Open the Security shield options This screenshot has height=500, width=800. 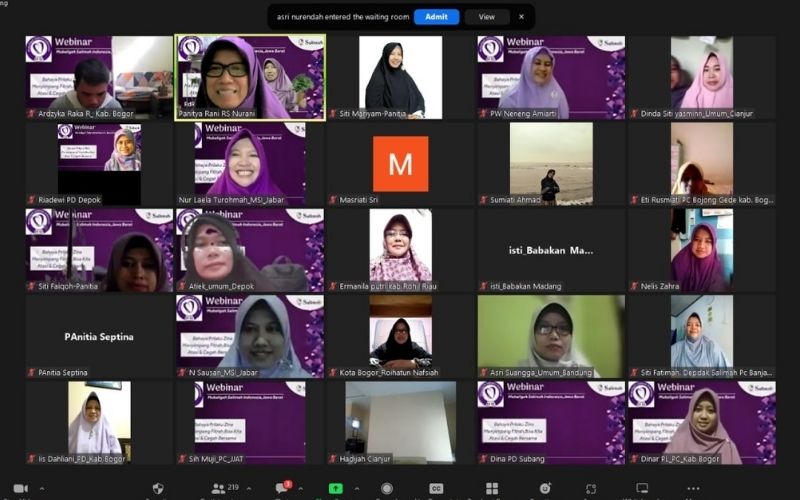click(x=158, y=489)
